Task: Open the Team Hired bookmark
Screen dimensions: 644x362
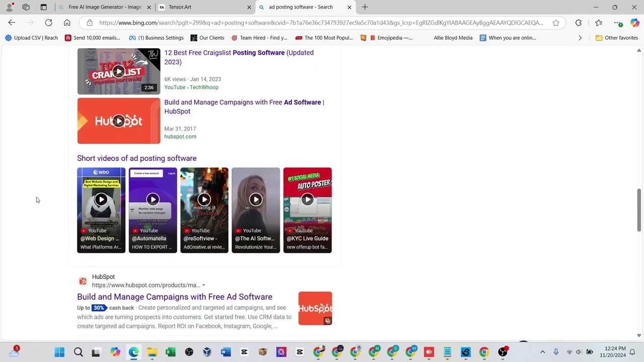Action: pyautogui.click(x=259, y=38)
